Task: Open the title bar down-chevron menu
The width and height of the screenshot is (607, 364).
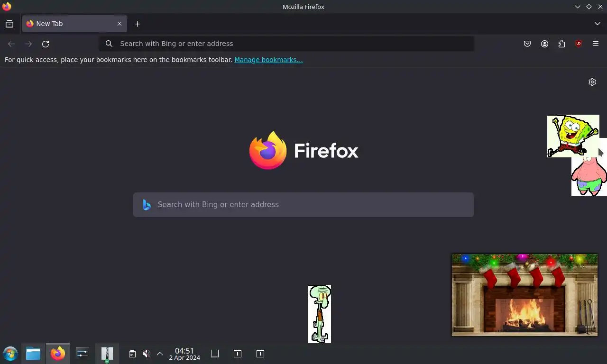Action: pyautogui.click(x=577, y=7)
